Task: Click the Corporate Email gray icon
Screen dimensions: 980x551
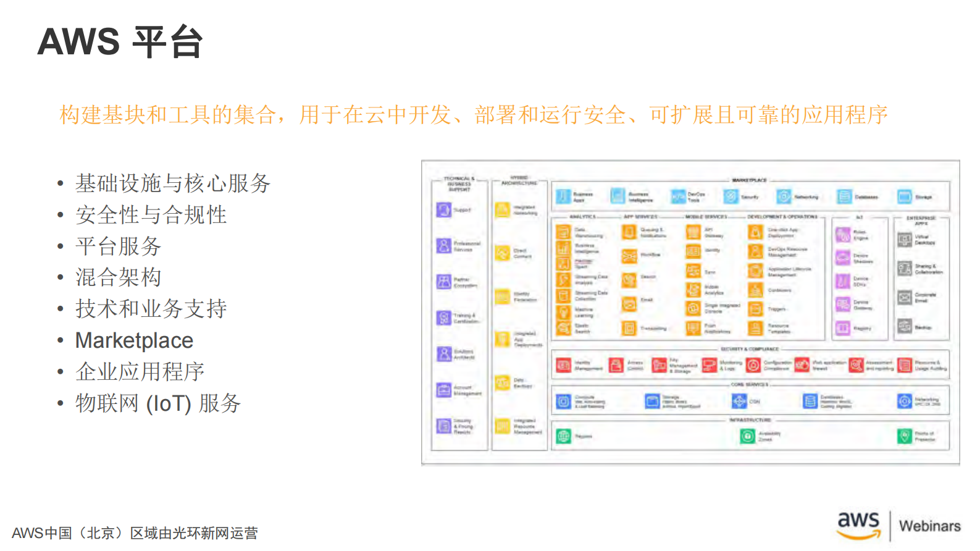Action: [905, 297]
